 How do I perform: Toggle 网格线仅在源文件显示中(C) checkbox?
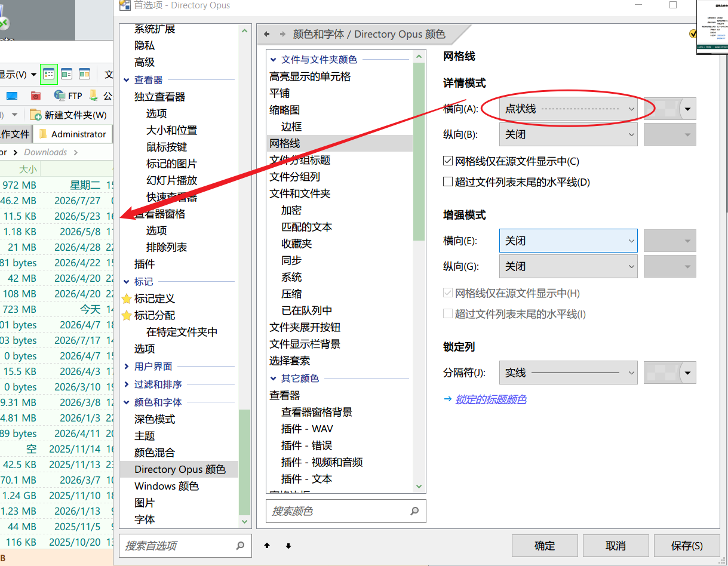pos(448,161)
